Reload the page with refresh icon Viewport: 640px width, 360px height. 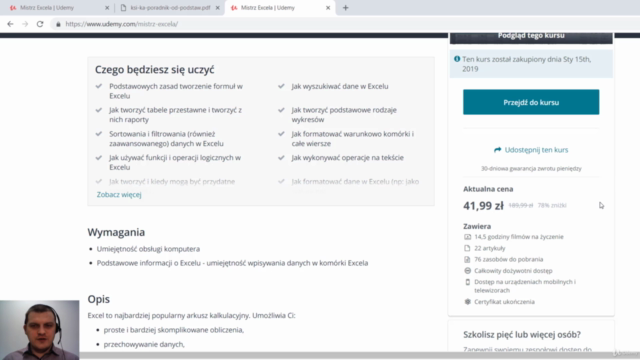[40, 24]
